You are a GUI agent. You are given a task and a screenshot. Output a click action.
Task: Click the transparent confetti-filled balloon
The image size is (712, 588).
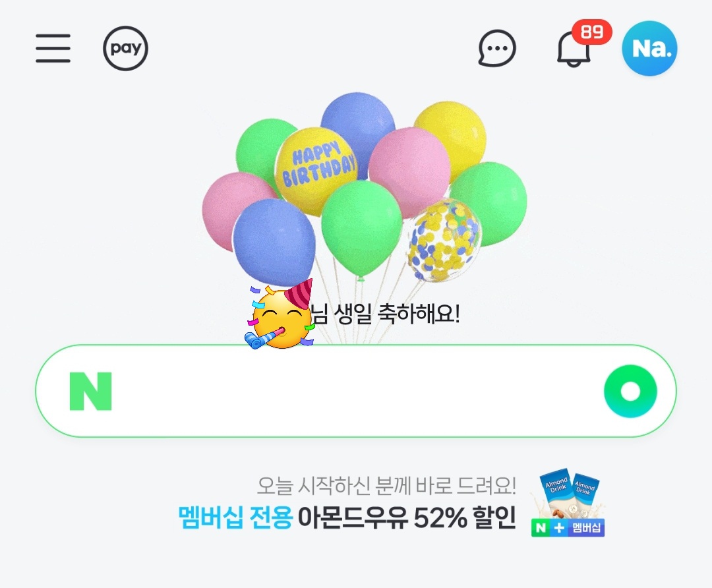click(444, 240)
